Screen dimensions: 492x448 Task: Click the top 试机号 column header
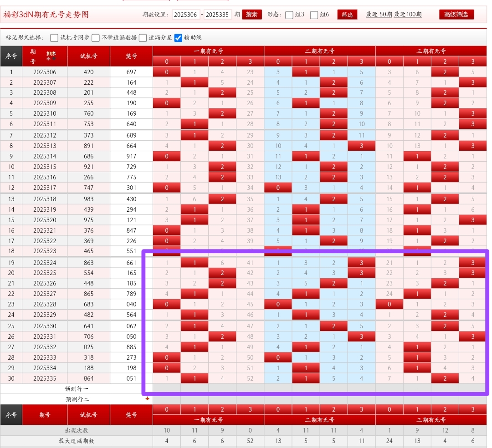[88, 56]
